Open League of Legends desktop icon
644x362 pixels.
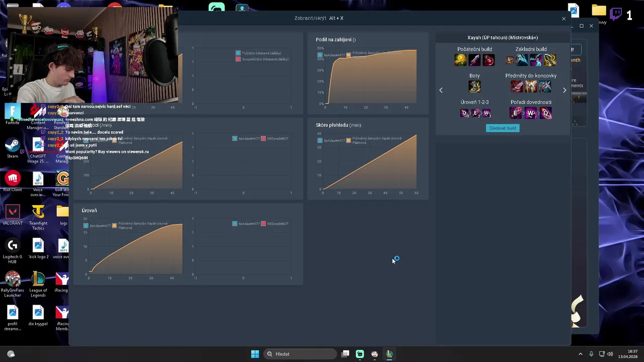point(38,285)
